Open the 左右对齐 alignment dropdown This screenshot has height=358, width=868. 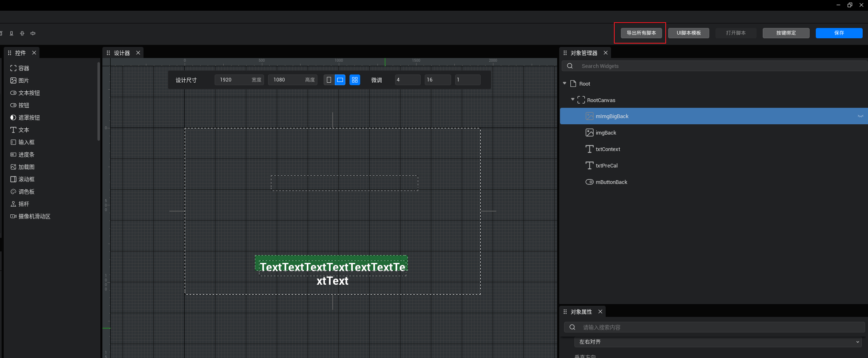coord(718,342)
